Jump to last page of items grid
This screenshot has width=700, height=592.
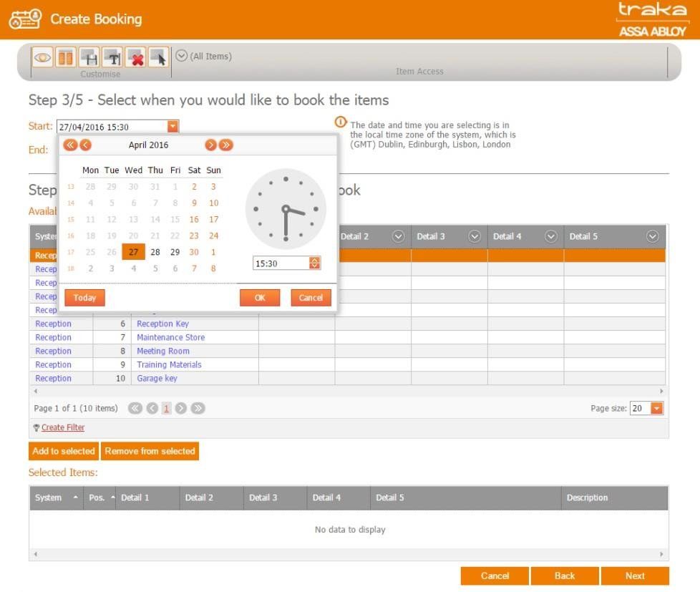pos(198,408)
